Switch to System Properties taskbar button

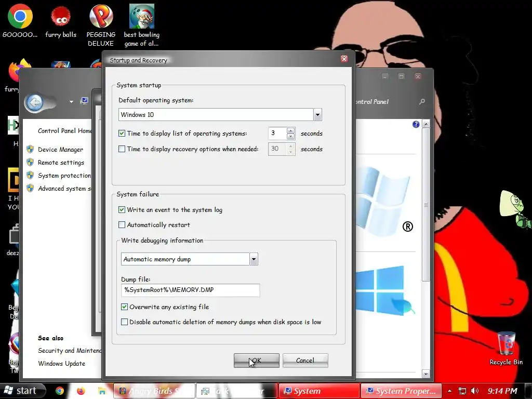point(402,391)
